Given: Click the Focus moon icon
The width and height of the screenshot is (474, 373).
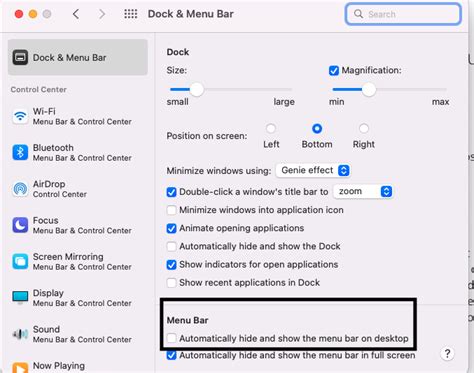Looking at the screenshot, I should (20, 225).
